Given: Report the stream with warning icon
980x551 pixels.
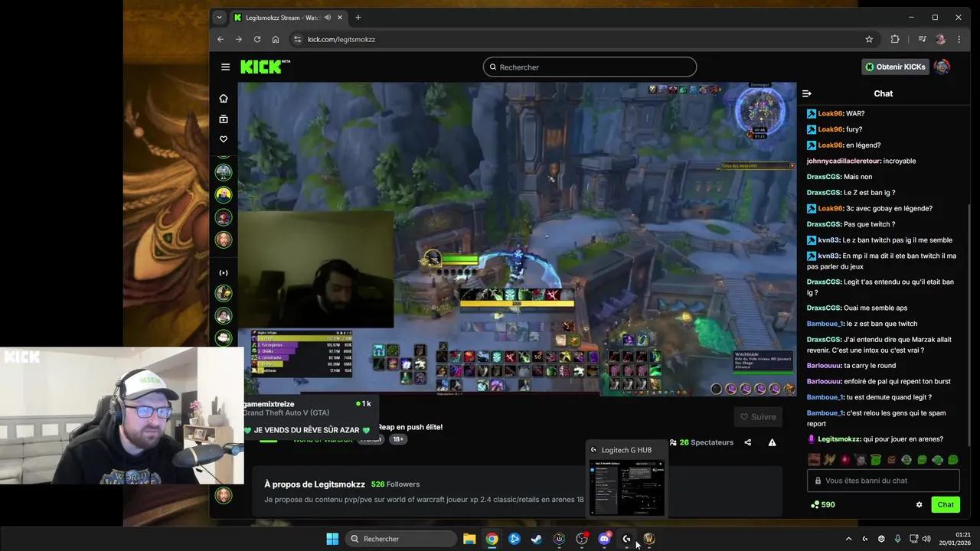Looking at the screenshot, I should [772, 442].
